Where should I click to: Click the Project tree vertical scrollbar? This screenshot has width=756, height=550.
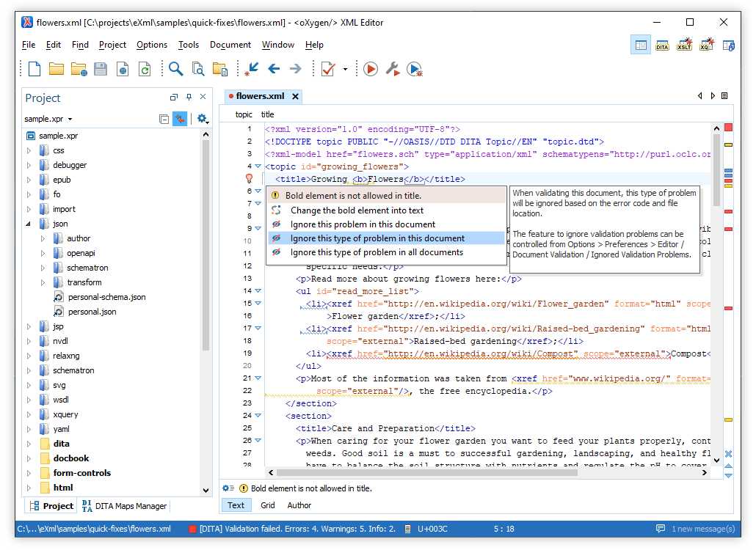click(206, 245)
